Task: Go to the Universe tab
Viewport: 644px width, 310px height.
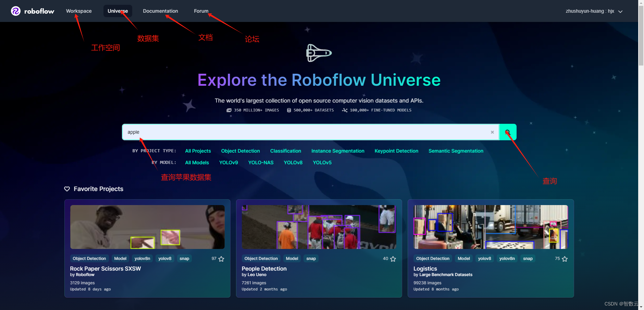Action: click(118, 11)
